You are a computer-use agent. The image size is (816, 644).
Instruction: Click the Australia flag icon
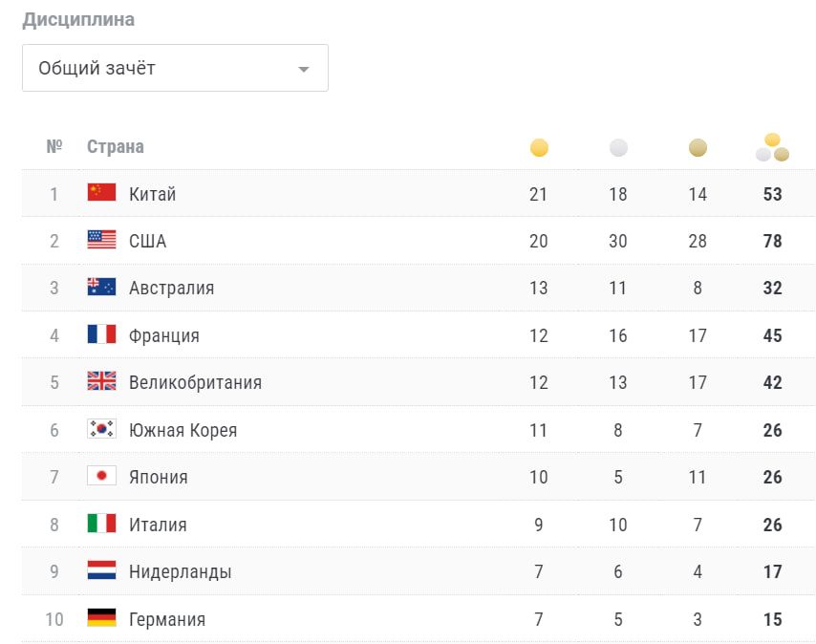coord(101,288)
